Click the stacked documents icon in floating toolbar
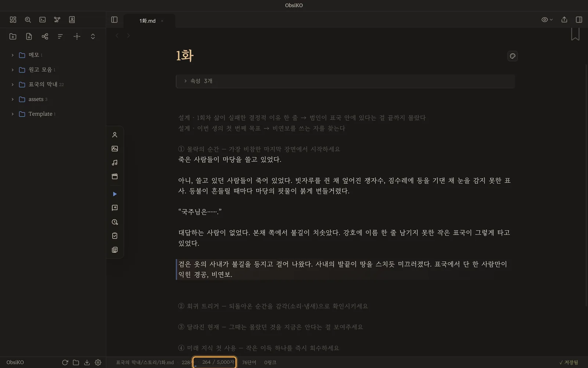 [115, 250]
